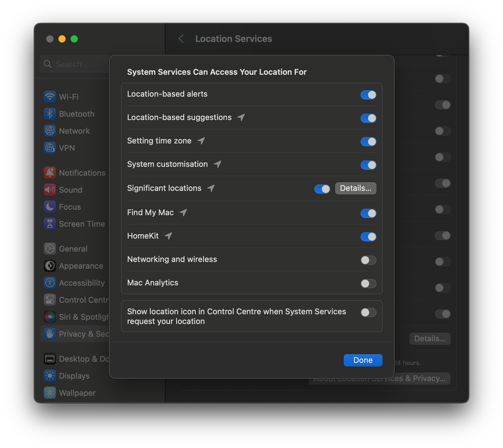The height and width of the screenshot is (448, 503).
Task: Click the Search field in the sidebar
Action: (75, 64)
